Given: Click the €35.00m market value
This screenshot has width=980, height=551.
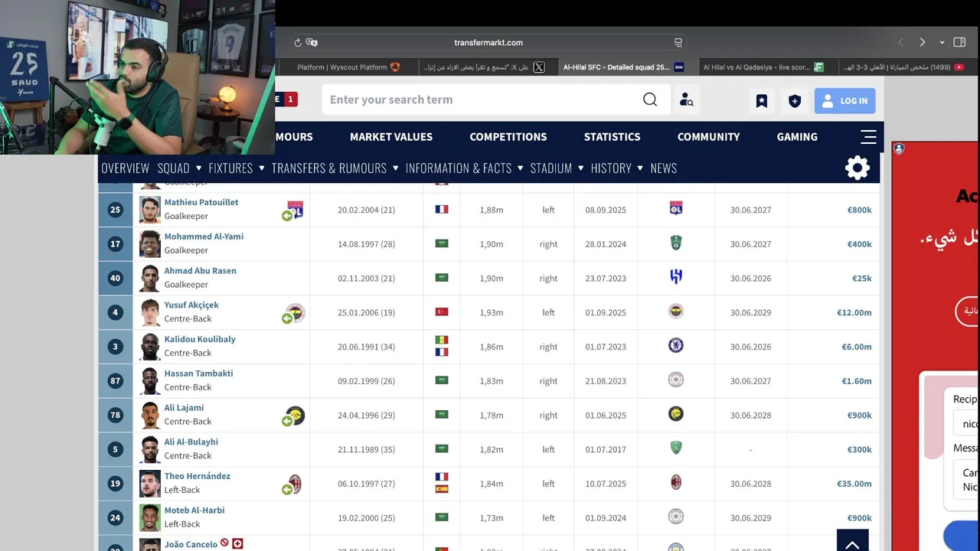Looking at the screenshot, I should pos(854,484).
